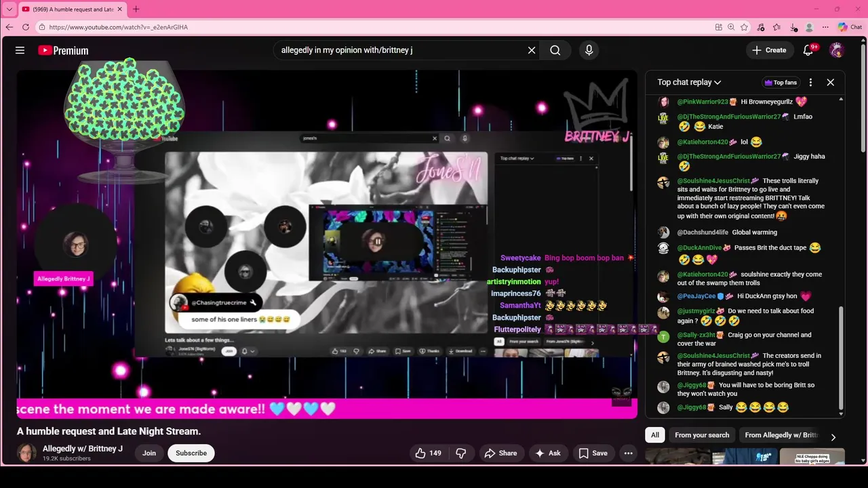Open YouTube notifications bell
Screen dimensions: 868x488
pos(808,50)
